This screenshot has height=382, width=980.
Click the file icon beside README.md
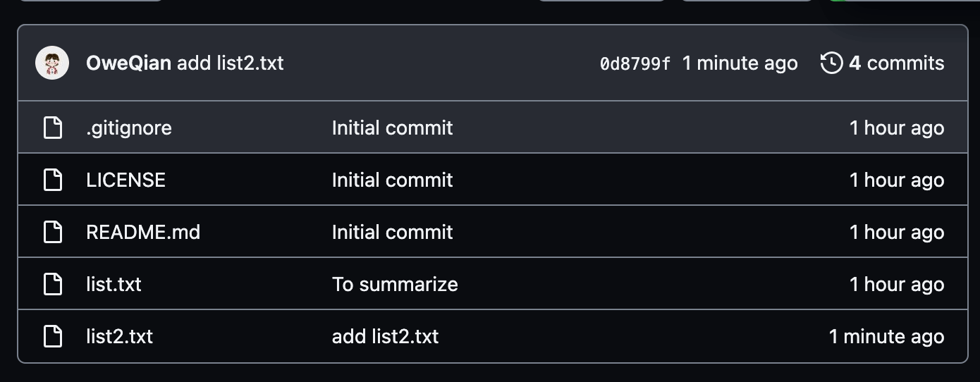53,232
